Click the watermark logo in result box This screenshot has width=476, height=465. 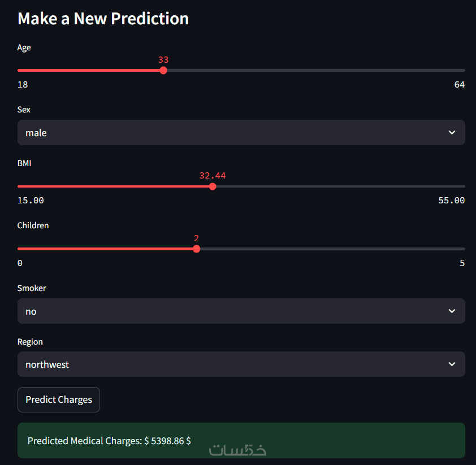click(237, 450)
